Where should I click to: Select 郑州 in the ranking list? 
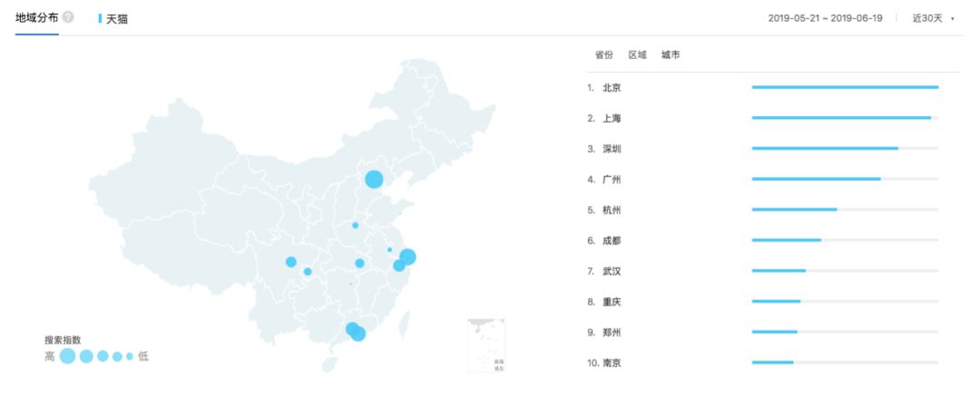[612, 332]
